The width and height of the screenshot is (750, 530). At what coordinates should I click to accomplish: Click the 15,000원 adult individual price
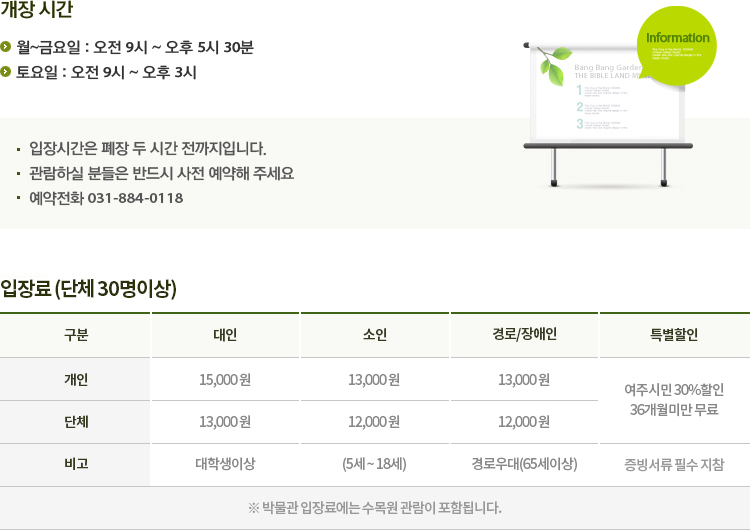[225, 379]
